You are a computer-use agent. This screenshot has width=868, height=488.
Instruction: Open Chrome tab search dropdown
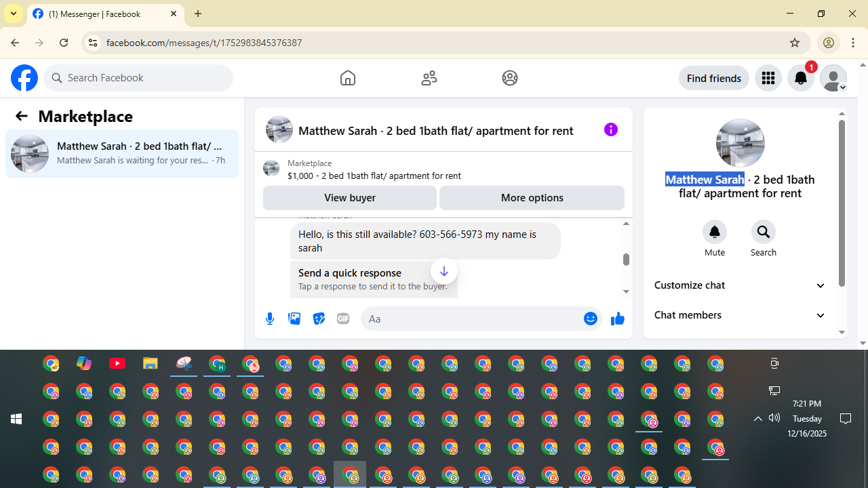pyautogui.click(x=14, y=14)
